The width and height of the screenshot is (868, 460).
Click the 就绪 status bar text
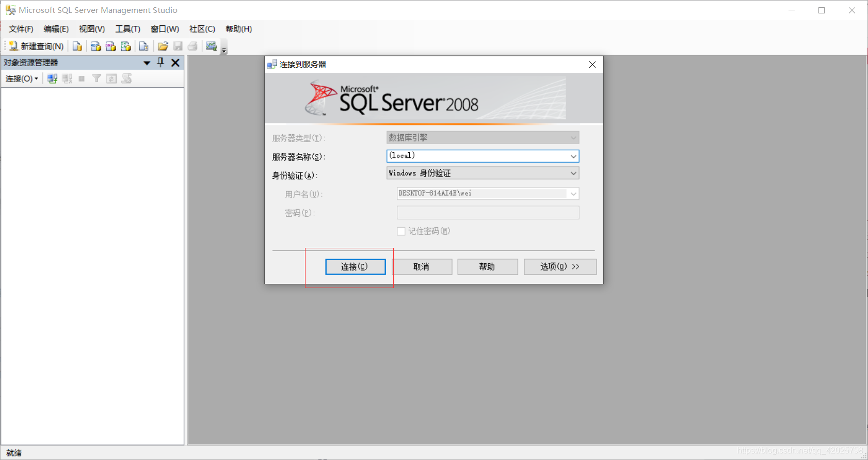14,453
